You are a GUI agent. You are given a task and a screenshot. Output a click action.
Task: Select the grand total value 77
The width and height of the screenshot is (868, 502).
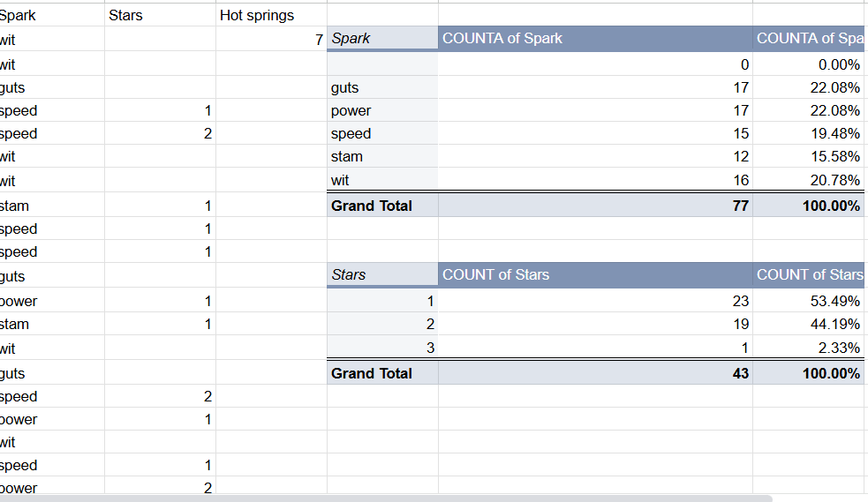(595, 205)
